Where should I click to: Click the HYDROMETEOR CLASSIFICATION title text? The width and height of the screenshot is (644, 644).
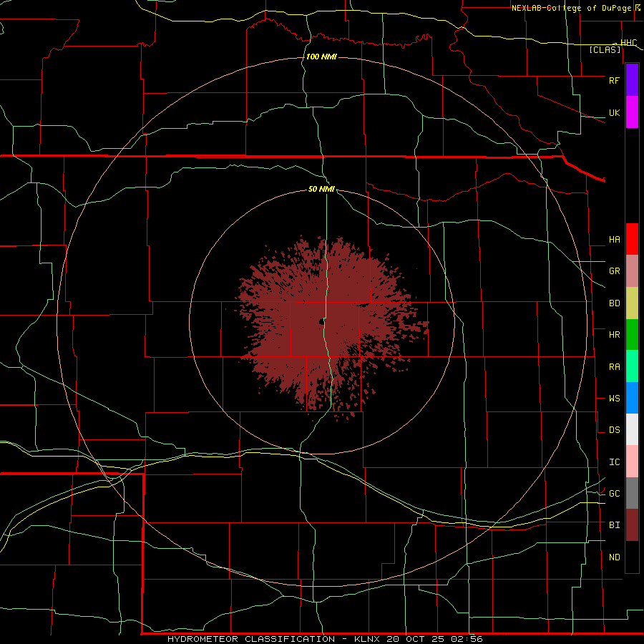(x=251, y=639)
